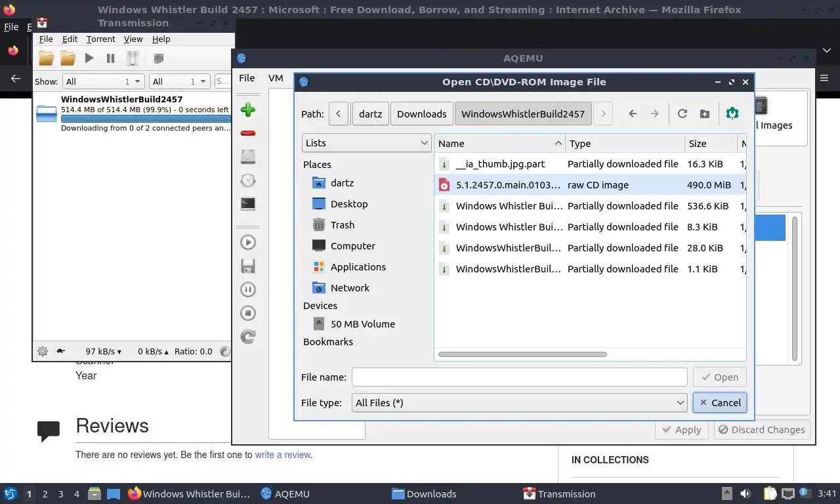The width and height of the screenshot is (840, 504).
Task: Click the network icon in the system tray
Action: tap(787, 493)
